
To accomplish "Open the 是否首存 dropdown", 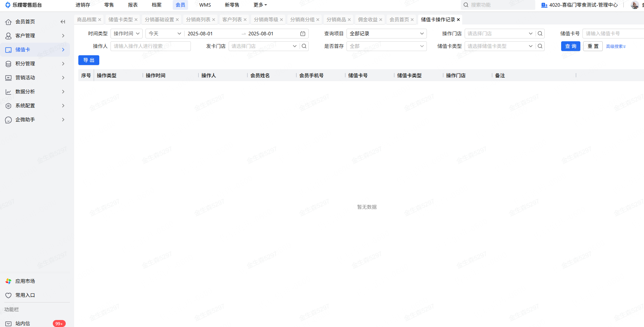I will coord(387,46).
